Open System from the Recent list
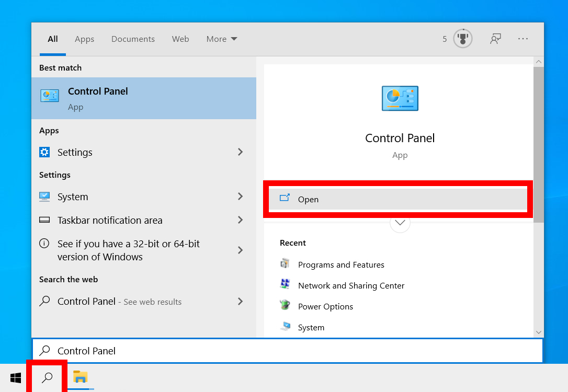This screenshot has width=568, height=392. pyautogui.click(x=311, y=328)
